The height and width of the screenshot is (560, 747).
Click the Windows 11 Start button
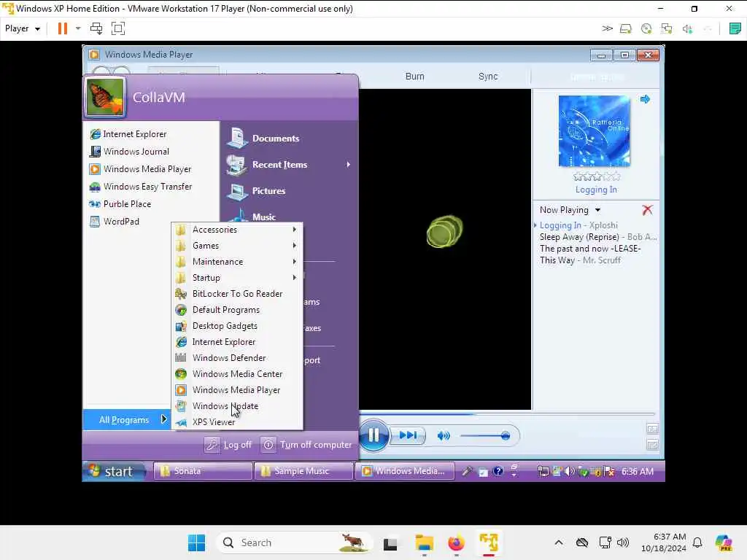click(x=196, y=542)
